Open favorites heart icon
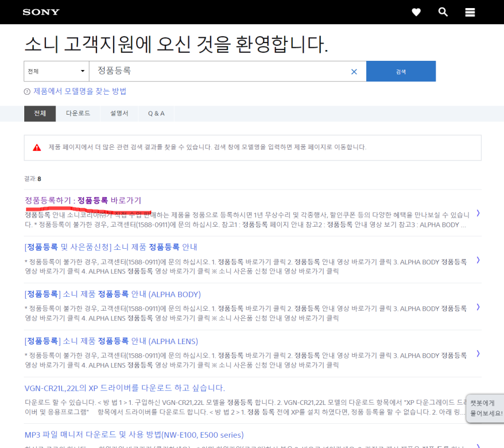 416,12
